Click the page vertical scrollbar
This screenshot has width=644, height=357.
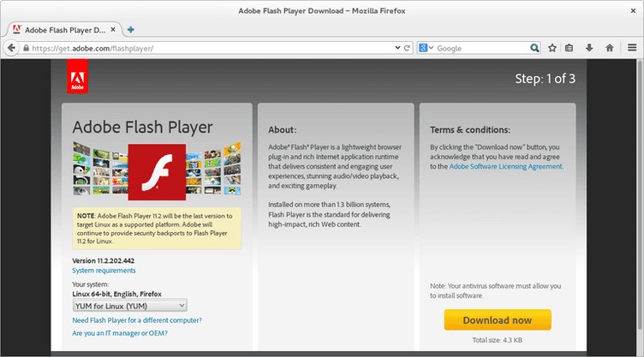[640, 194]
